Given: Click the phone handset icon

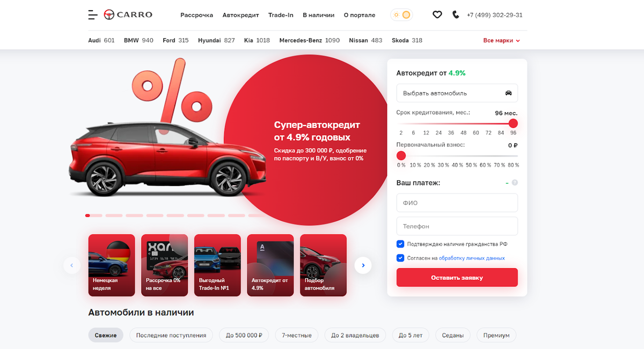Looking at the screenshot, I should coord(456,15).
